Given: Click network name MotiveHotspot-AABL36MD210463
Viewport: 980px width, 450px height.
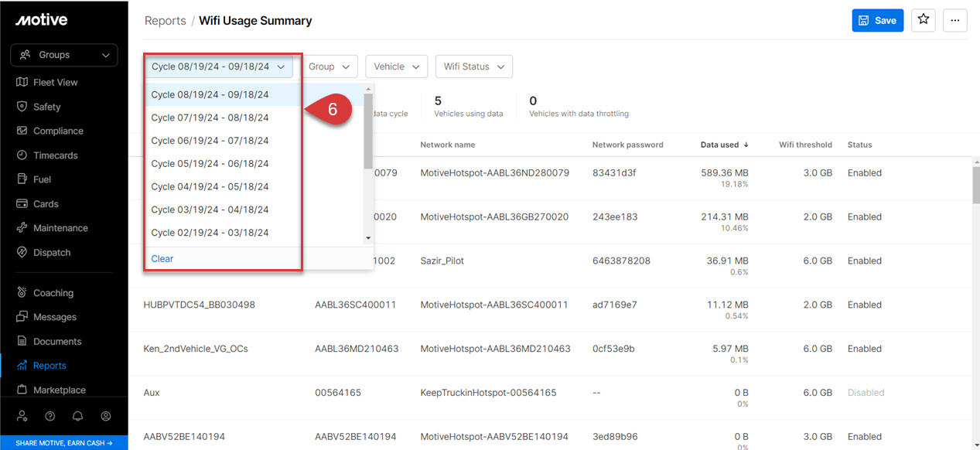Looking at the screenshot, I should click(x=495, y=349).
